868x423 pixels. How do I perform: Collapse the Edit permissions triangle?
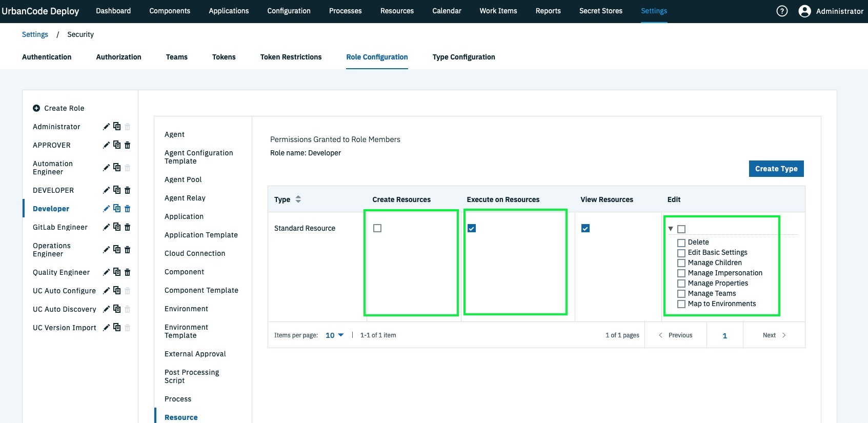tap(671, 229)
